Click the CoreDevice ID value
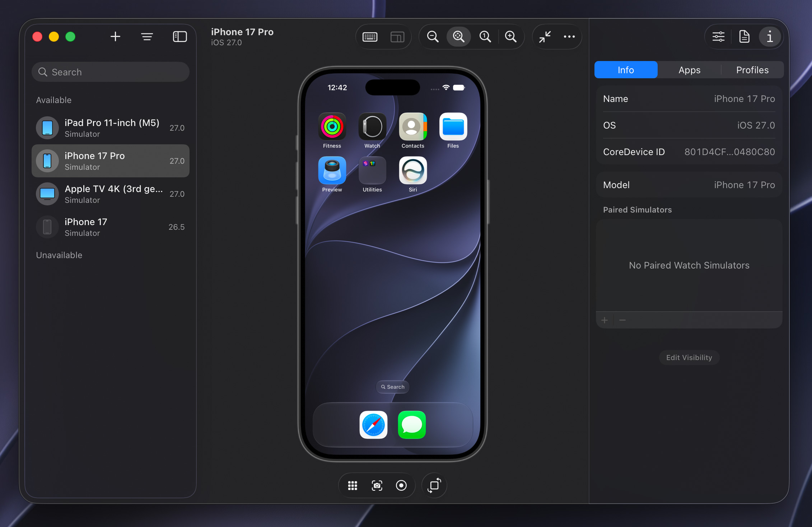The image size is (812, 527). click(x=729, y=152)
